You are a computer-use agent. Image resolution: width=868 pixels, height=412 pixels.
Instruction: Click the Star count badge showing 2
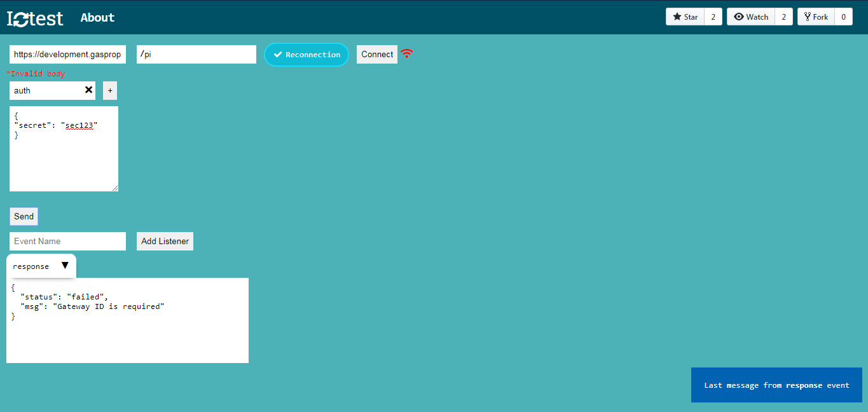coord(712,16)
